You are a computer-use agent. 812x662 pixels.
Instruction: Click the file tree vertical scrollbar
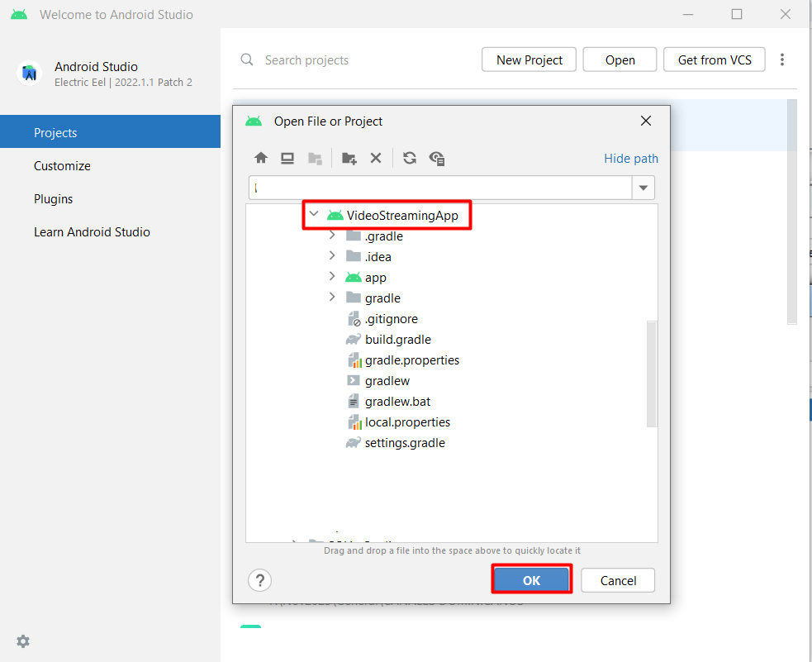pyautogui.click(x=652, y=374)
